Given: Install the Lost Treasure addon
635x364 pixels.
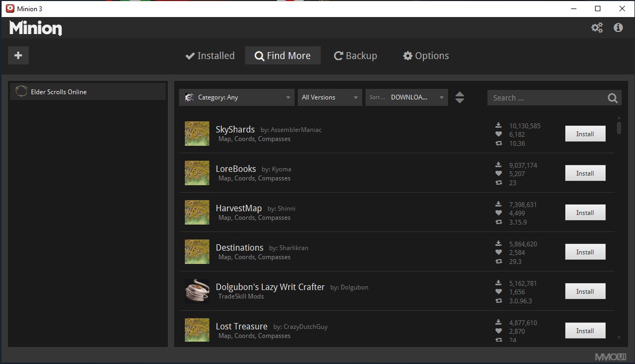Looking at the screenshot, I should (585, 330).
